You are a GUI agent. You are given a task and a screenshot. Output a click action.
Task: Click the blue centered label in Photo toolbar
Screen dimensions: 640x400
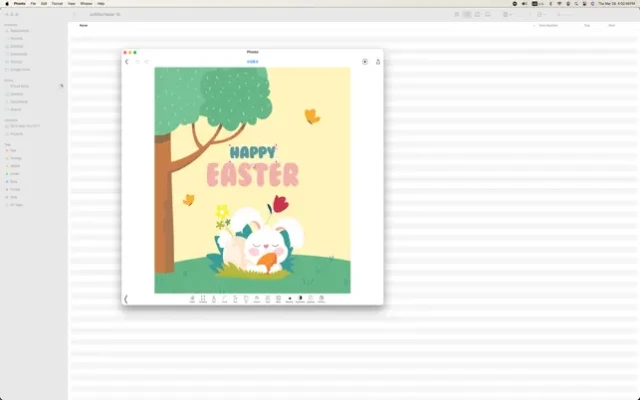click(x=252, y=62)
